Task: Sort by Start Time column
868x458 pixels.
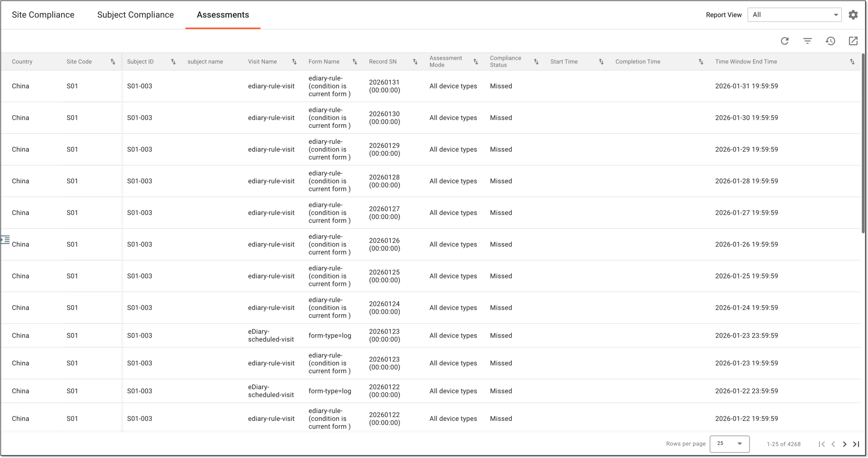Action: tap(601, 62)
